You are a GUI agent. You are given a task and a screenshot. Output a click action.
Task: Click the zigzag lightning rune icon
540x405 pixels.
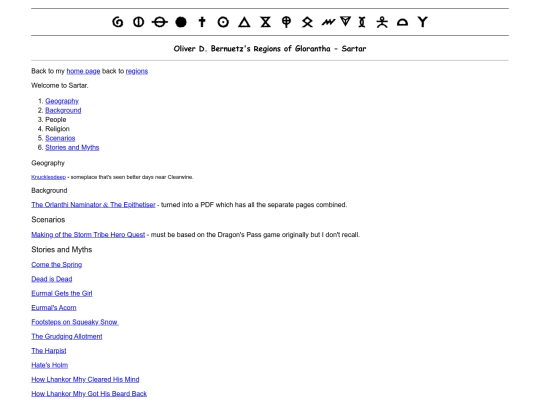[x=328, y=22]
